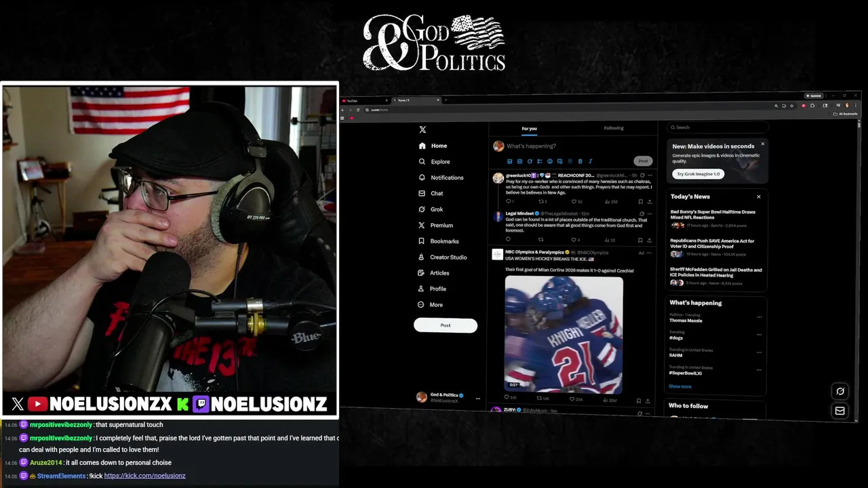Screen dimensions: 868x488
Task: Expand the More menu in sidebar
Action: (430, 305)
